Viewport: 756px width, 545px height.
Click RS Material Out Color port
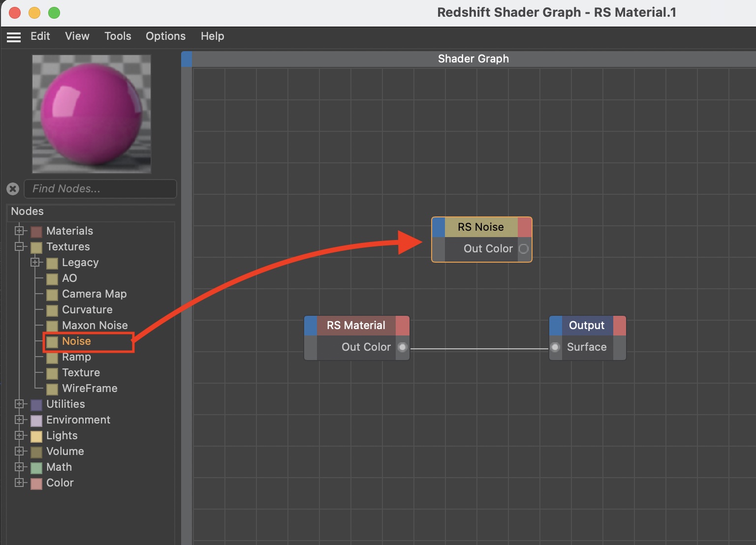pos(402,347)
